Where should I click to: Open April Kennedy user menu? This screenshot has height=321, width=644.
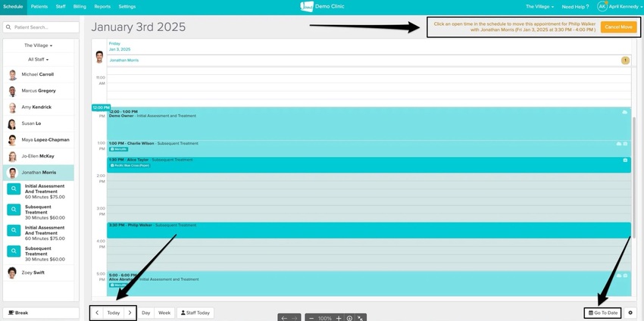625,7
